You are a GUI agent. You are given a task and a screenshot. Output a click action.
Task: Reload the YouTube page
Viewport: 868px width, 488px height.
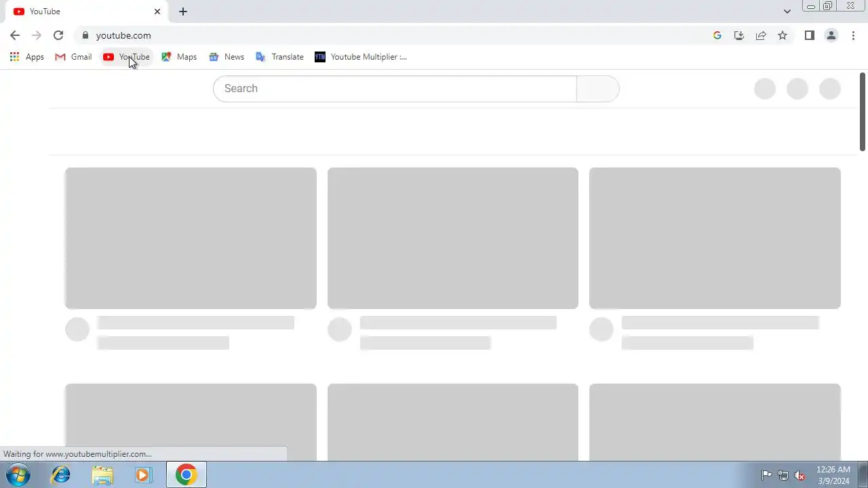(x=58, y=35)
